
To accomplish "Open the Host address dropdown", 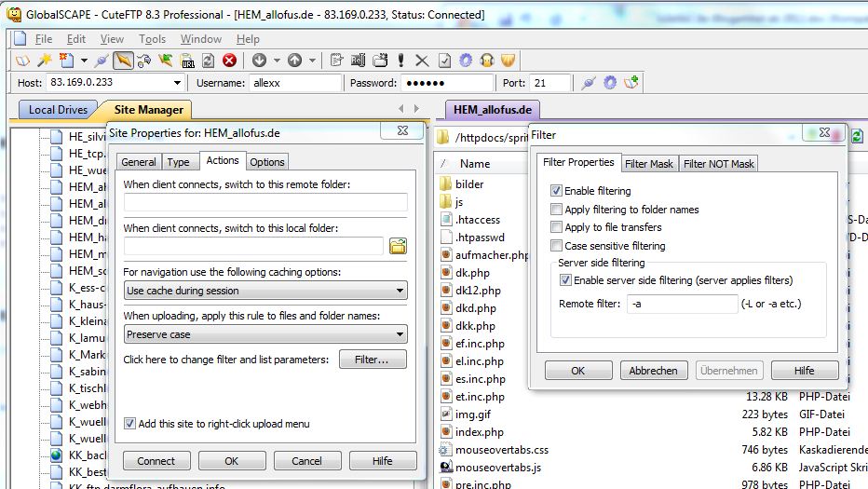I will point(177,83).
